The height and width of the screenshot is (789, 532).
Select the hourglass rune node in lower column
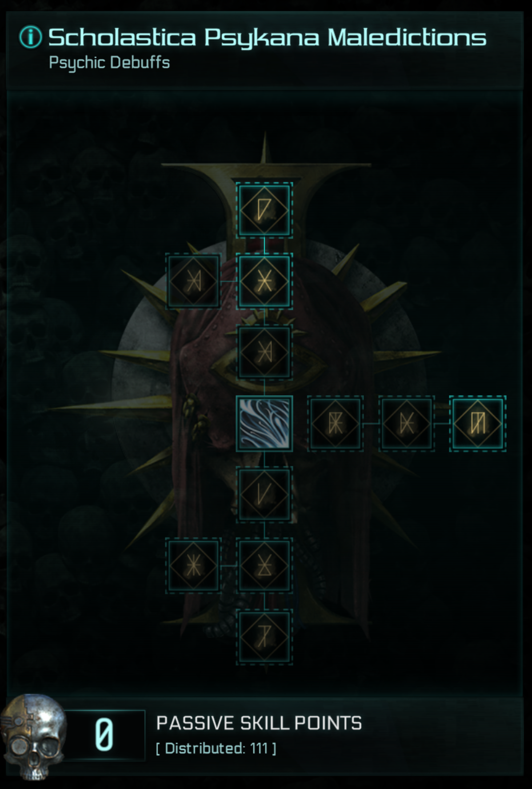tap(264, 566)
